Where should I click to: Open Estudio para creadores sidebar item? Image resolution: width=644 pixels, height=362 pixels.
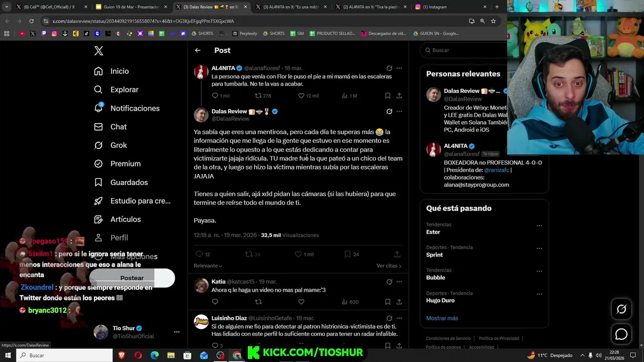pyautogui.click(x=132, y=201)
